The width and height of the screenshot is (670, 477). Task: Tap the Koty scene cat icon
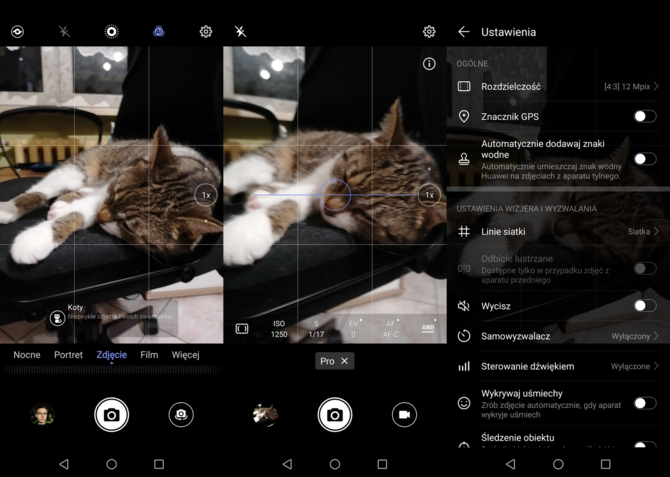click(x=57, y=318)
